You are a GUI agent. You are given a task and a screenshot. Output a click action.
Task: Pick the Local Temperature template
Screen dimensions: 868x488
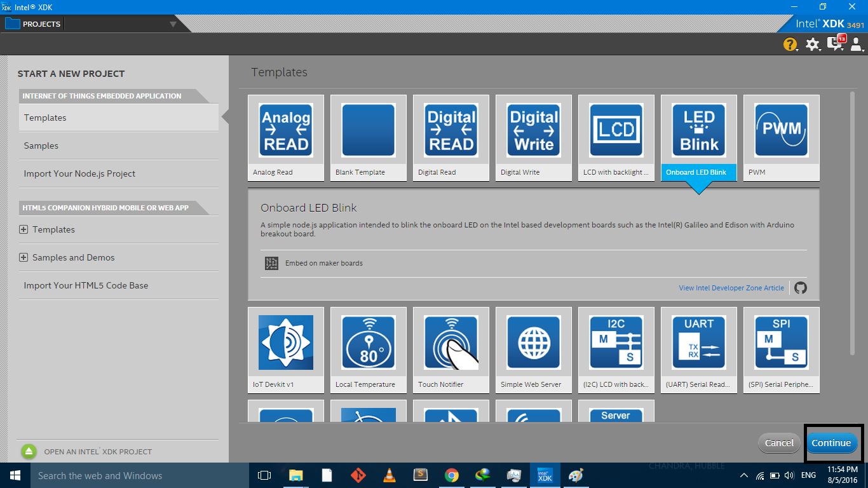pos(369,350)
